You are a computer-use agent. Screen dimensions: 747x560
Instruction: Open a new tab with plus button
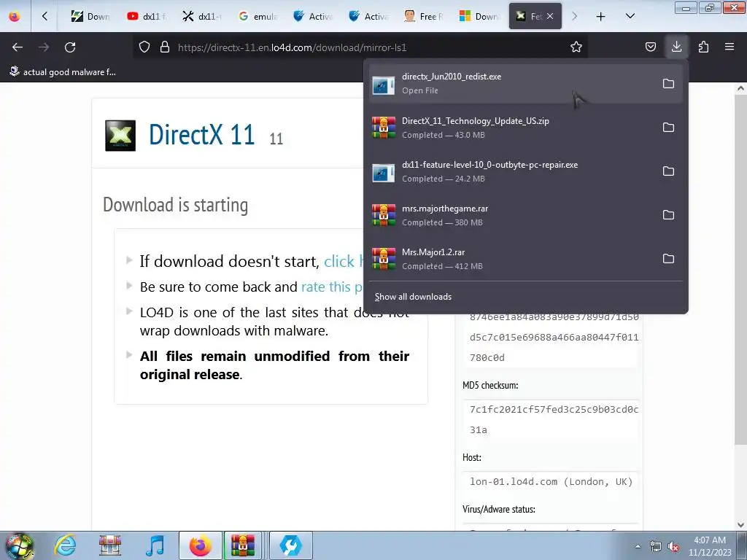pyautogui.click(x=601, y=17)
